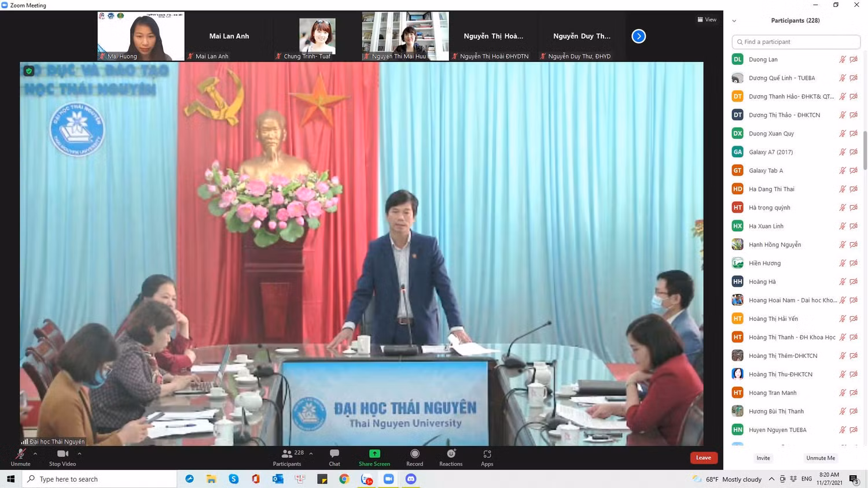Leave the meeting
The height and width of the screenshot is (488, 868).
(704, 457)
